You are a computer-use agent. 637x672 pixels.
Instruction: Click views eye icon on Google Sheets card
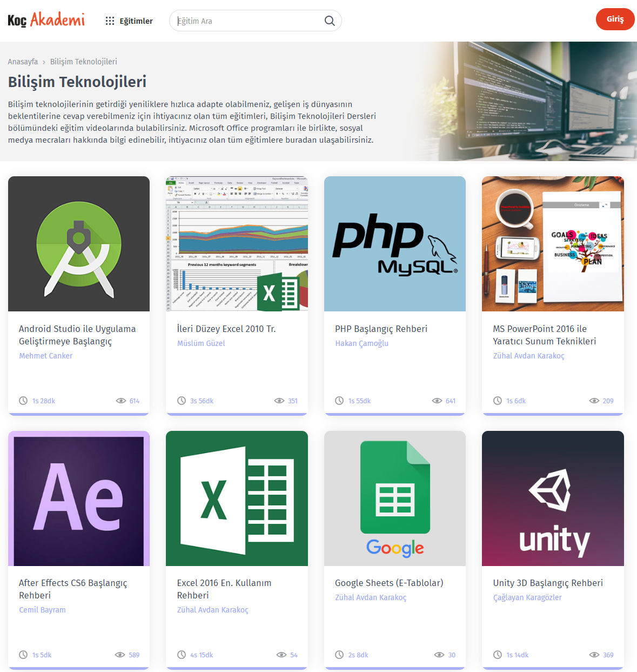[x=440, y=655]
